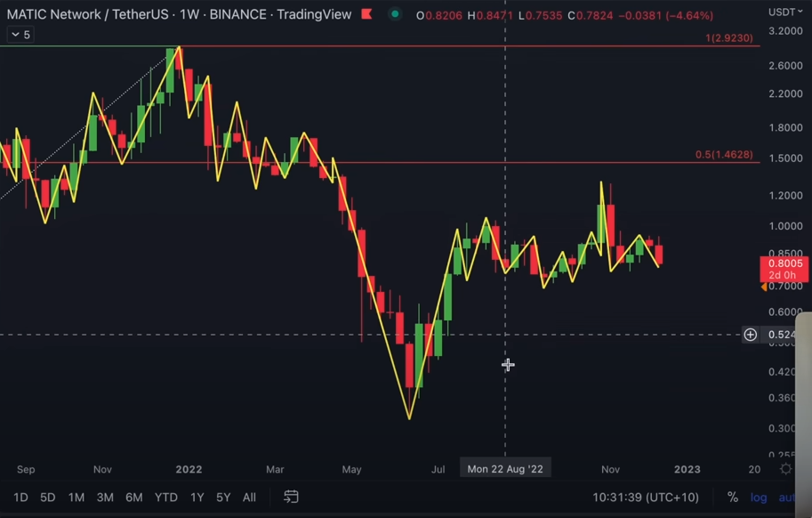Image resolution: width=812 pixels, height=518 pixels.
Task: Click the plus button at price 0.524
Action: pyautogui.click(x=750, y=335)
